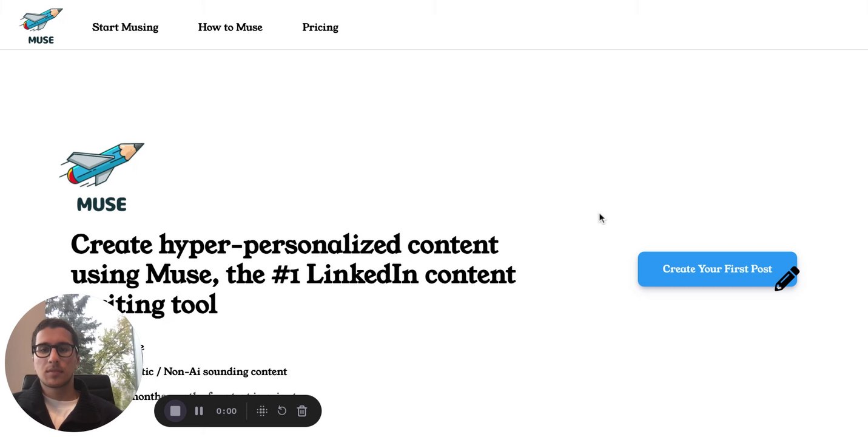
Task: Open the Pricing nav link
Action: point(320,27)
